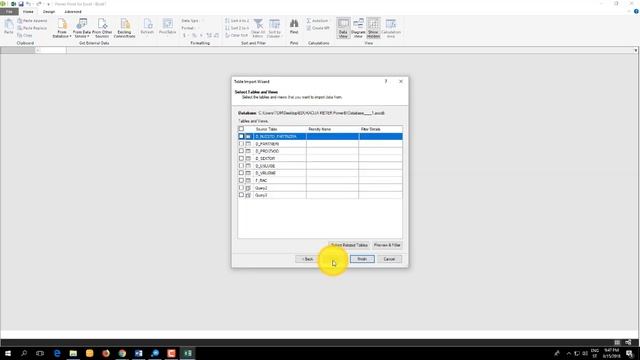Click the wizard Help question mark
Image resolution: width=640 pixels, height=360 pixels.
(386, 81)
